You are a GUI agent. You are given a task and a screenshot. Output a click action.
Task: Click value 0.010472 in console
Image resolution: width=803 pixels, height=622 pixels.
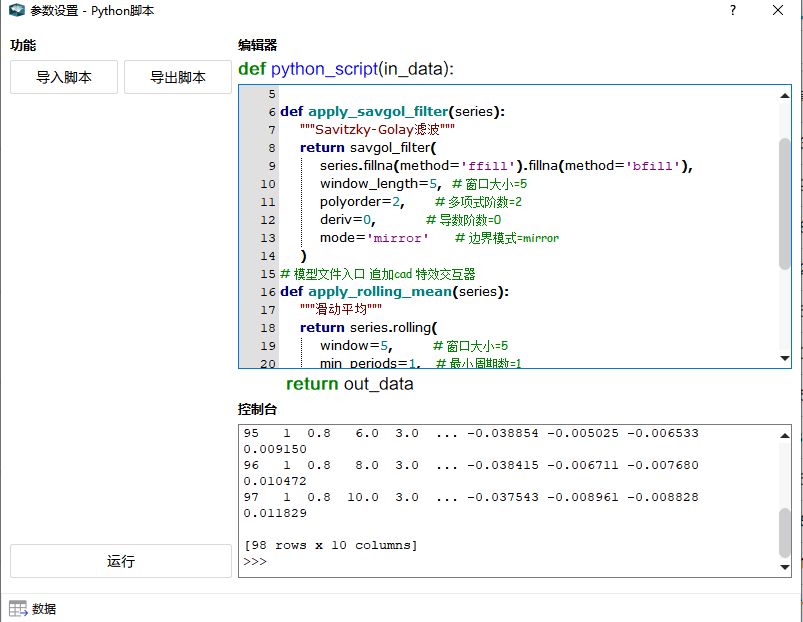click(x=275, y=481)
